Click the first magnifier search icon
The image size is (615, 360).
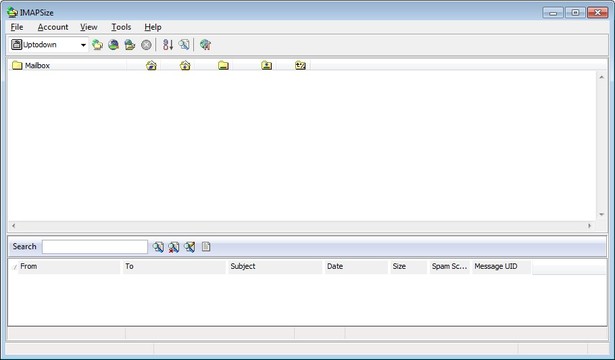158,247
